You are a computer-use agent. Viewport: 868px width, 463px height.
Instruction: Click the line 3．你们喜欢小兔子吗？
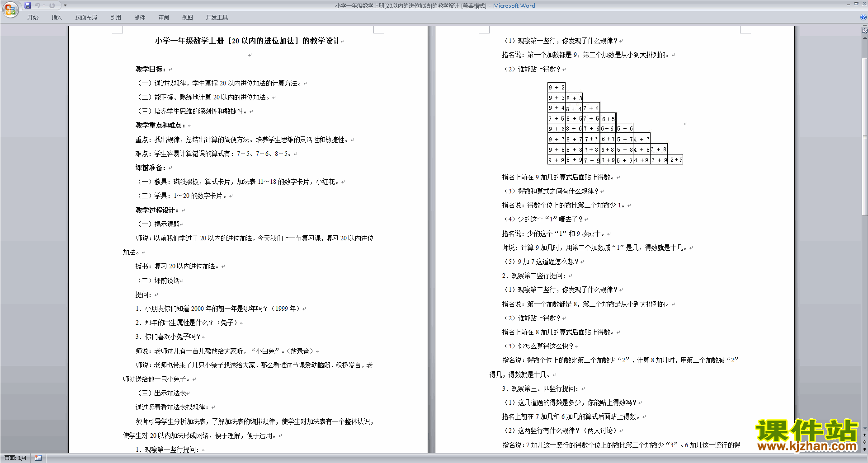point(168,337)
